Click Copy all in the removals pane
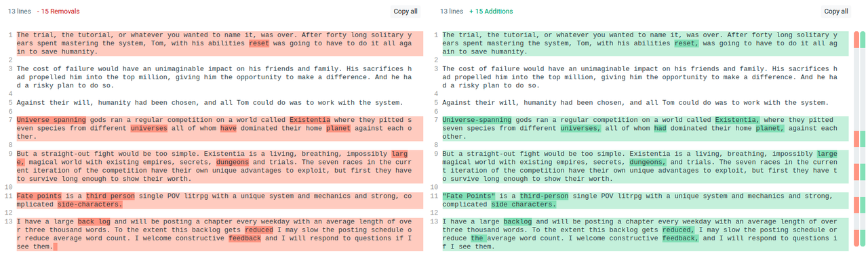 click(x=406, y=11)
